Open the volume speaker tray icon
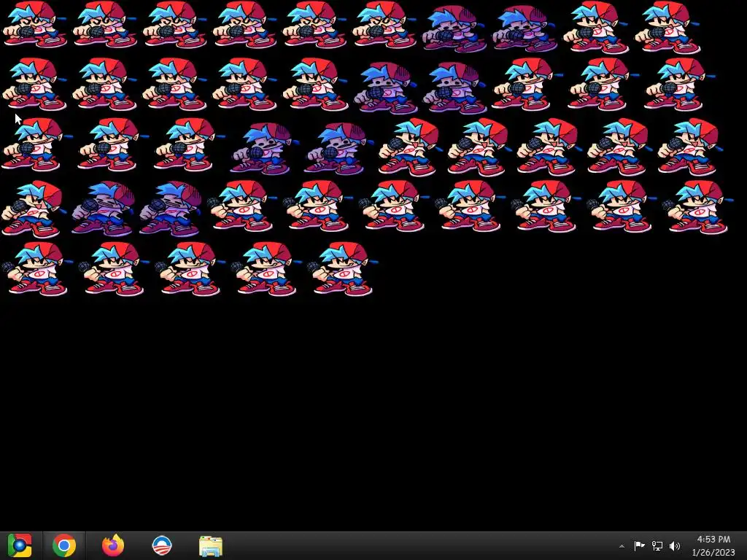 pyautogui.click(x=675, y=545)
